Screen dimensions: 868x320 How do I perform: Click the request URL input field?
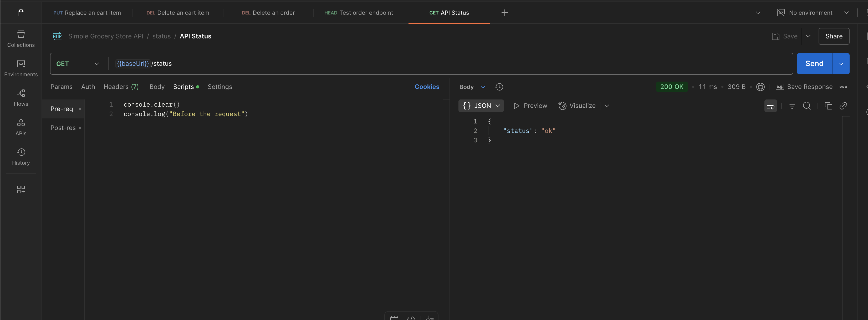438,64
